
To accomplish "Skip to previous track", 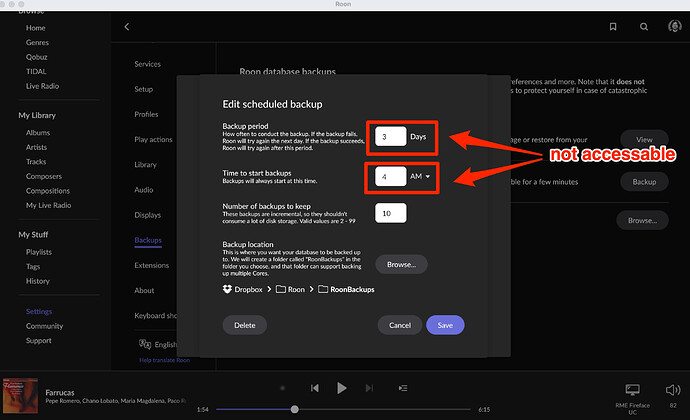I will 315,388.
